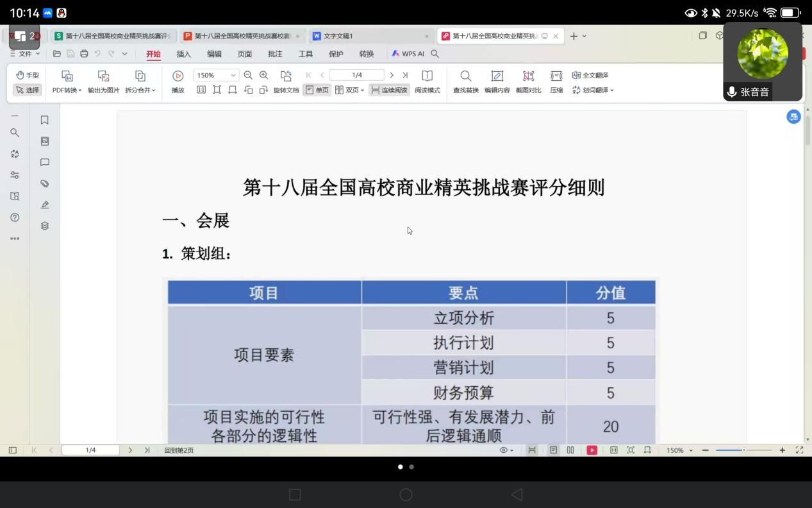Open the 拆分合并 dropdown menu

pos(140,90)
